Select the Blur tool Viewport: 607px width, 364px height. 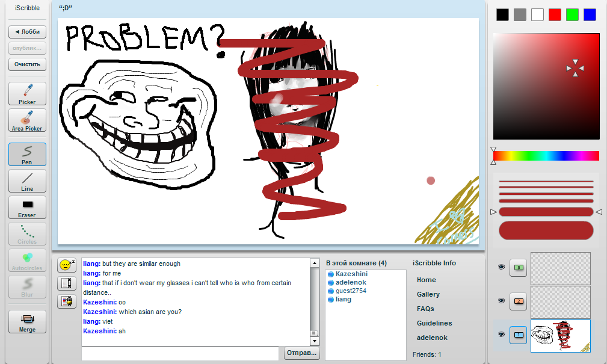tap(27, 286)
